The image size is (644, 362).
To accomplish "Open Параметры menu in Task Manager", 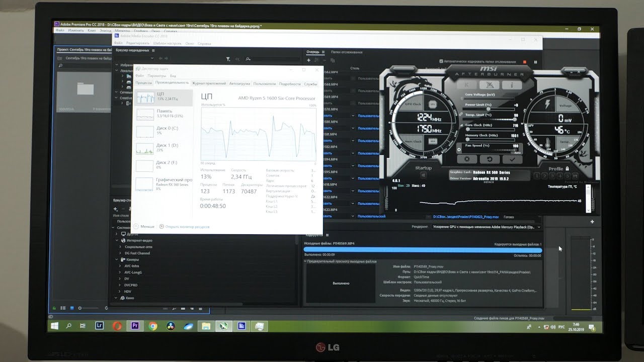I will click(x=157, y=75).
